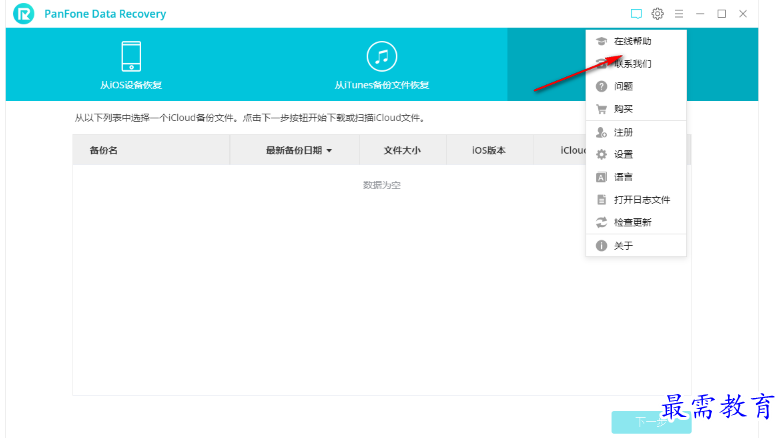Open the hamburger menu icon
This screenshot has height=438, width=783.
click(x=679, y=14)
